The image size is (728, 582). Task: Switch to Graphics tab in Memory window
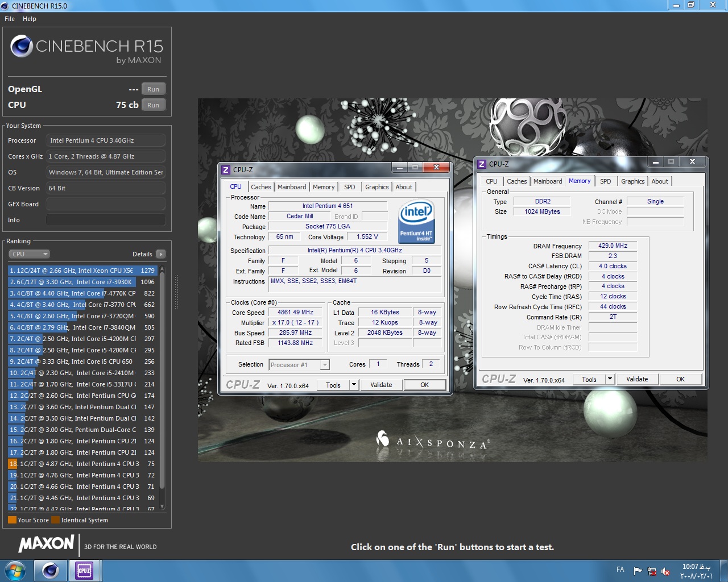(633, 181)
